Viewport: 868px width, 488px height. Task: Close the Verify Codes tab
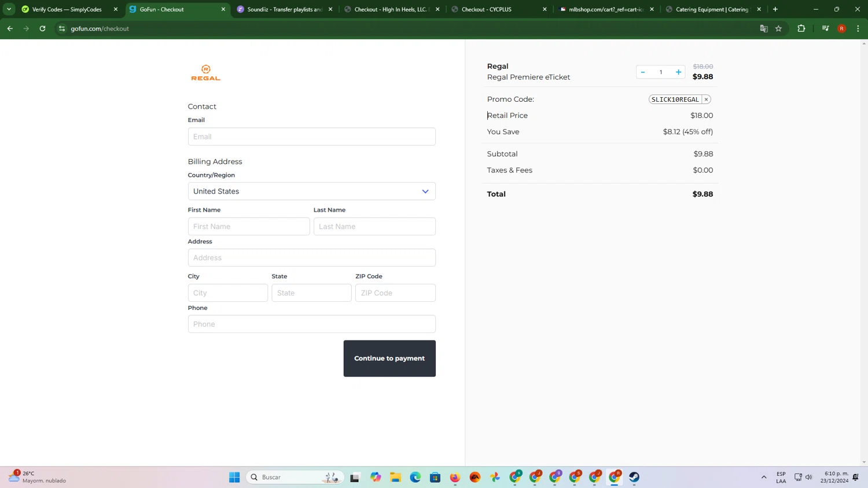pos(116,9)
